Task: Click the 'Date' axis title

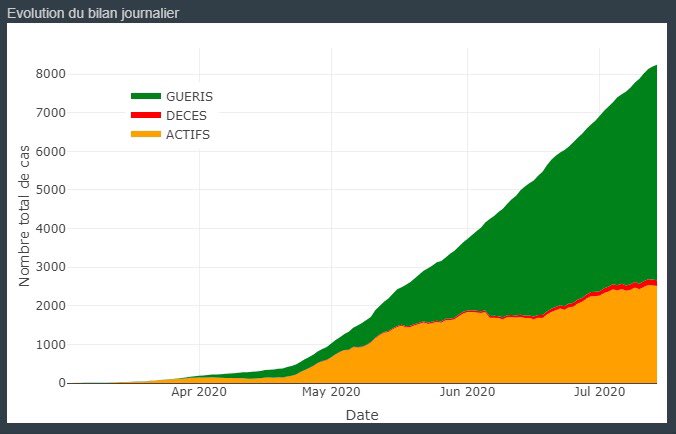Action: tap(362, 415)
